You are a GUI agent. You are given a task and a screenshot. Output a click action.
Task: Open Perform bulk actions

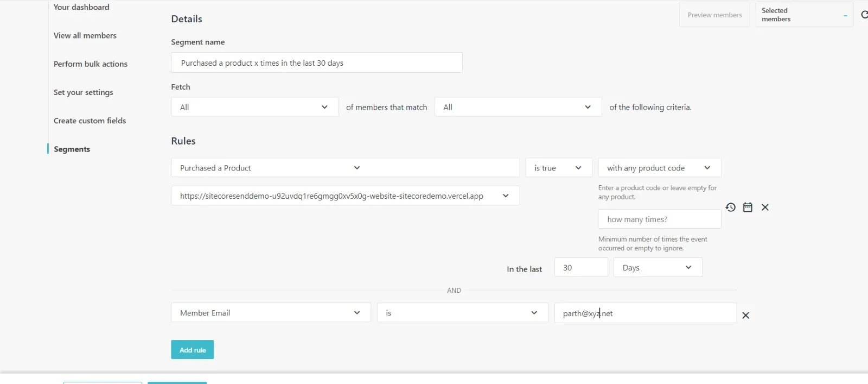click(91, 64)
